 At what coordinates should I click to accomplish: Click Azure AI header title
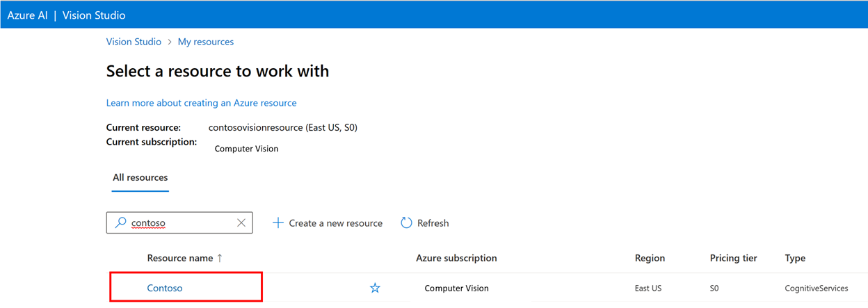point(27,15)
